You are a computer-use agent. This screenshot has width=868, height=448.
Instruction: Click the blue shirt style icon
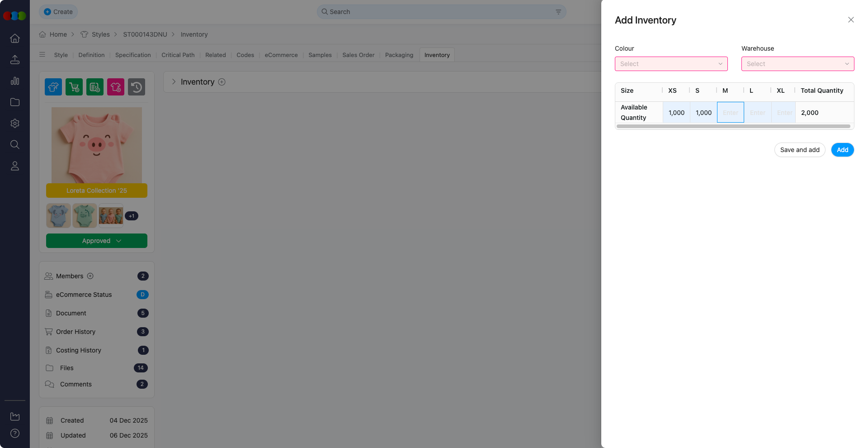click(x=53, y=87)
